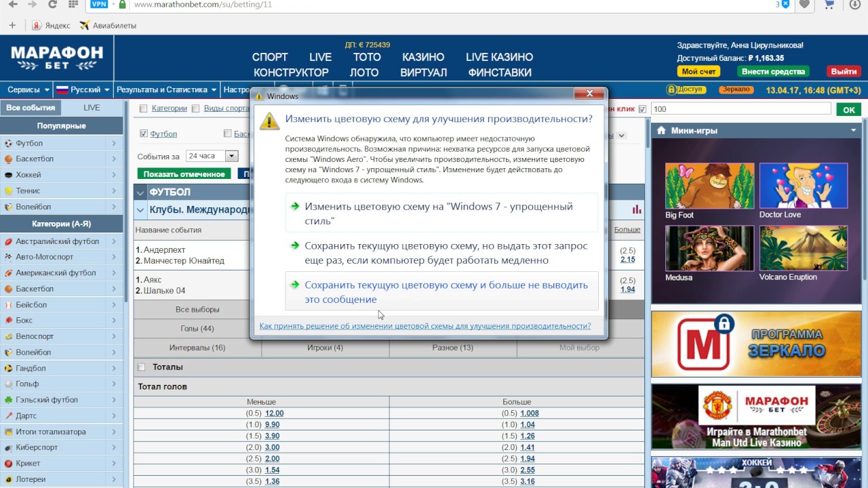Choose keep scheme and don't show again
Image resolution: width=868 pixels, height=488 pixels.
pos(442,292)
